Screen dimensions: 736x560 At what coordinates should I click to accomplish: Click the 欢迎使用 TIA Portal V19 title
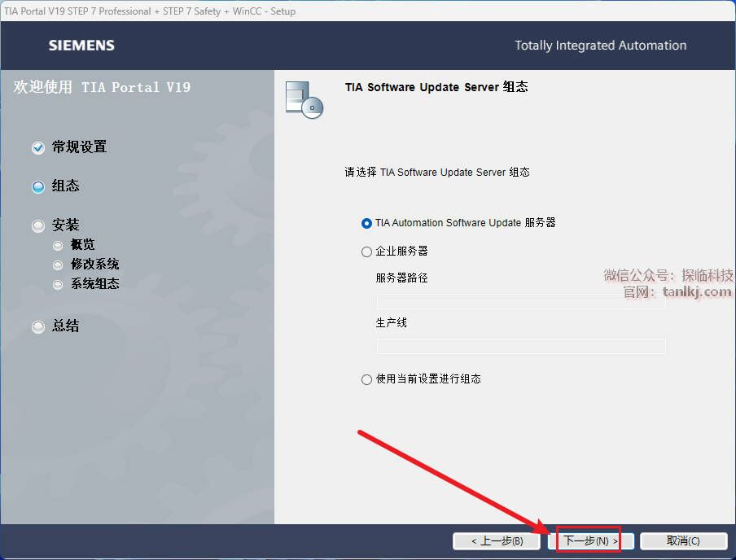point(102,87)
